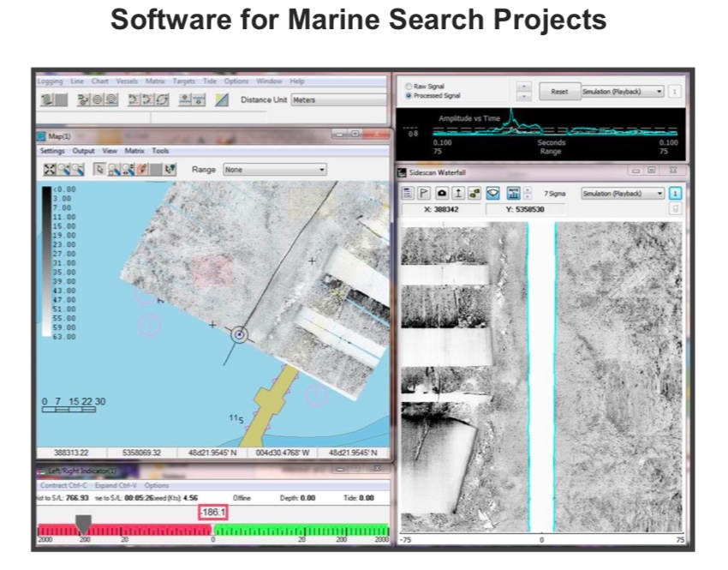The width and height of the screenshot is (728, 570).
Task: Open the Distance Unit Meters dropdown
Action: pyautogui.click(x=338, y=100)
